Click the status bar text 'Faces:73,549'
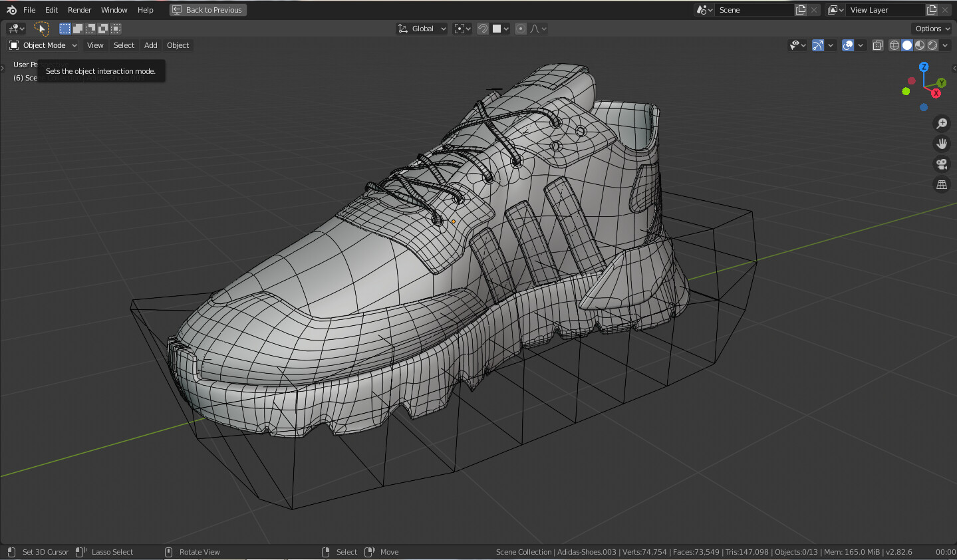The width and height of the screenshot is (957, 560). (696, 552)
